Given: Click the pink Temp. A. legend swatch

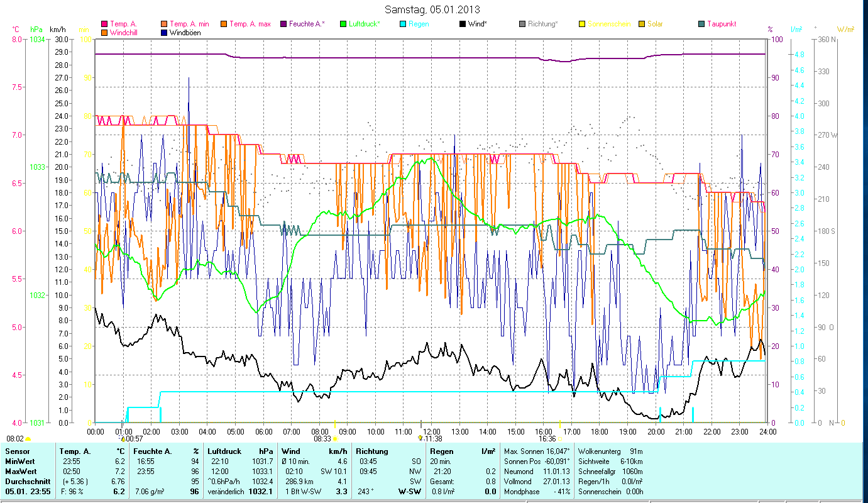Looking at the screenshot, I should (x=105, y=25).
